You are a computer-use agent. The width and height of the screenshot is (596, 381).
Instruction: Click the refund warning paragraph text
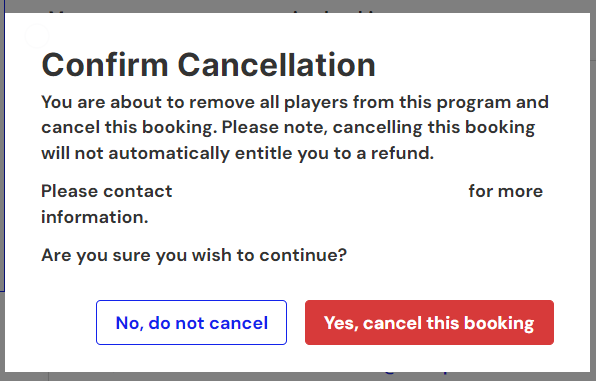coord(295,128)
